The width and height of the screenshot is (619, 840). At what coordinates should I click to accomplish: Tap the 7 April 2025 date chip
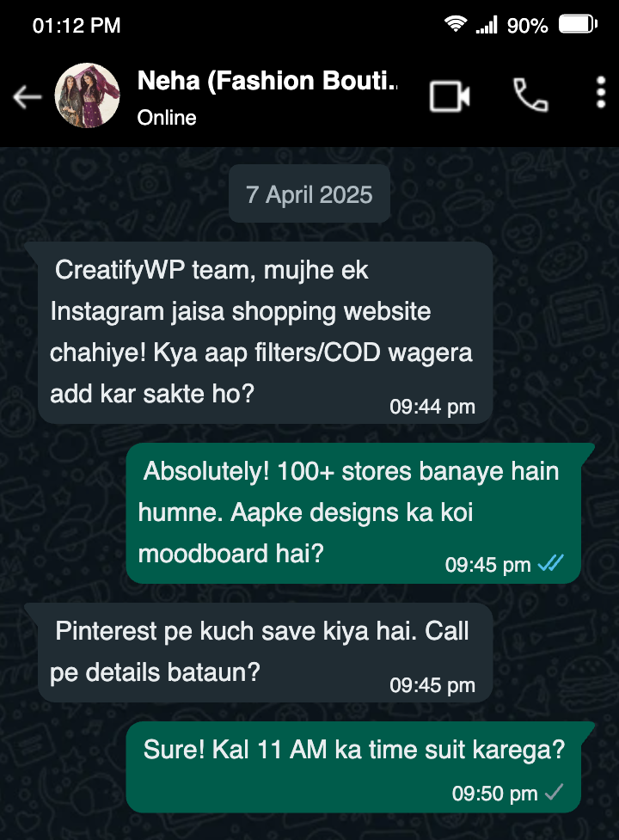point(309,194)
